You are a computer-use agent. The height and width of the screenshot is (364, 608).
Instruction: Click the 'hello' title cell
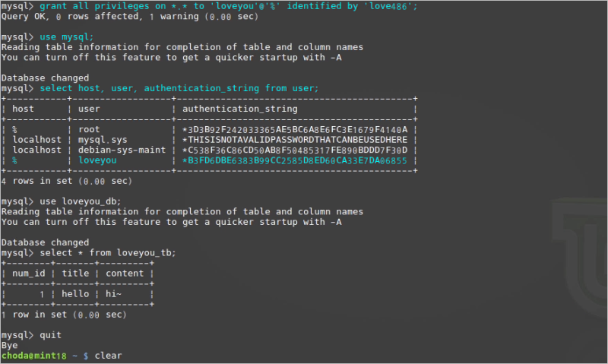pyautogui.click(x=75, y=294)
